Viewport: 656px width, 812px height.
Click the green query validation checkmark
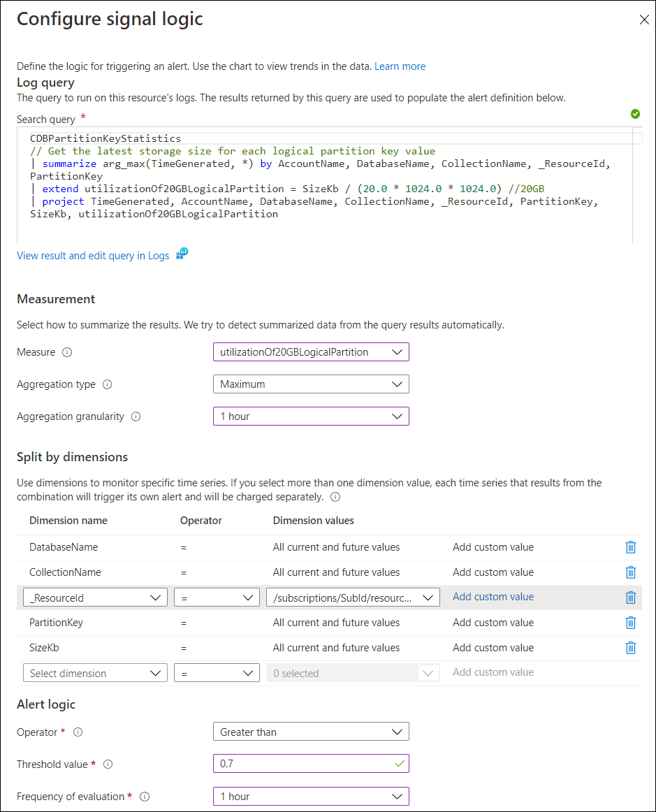(x=635, y=113)
